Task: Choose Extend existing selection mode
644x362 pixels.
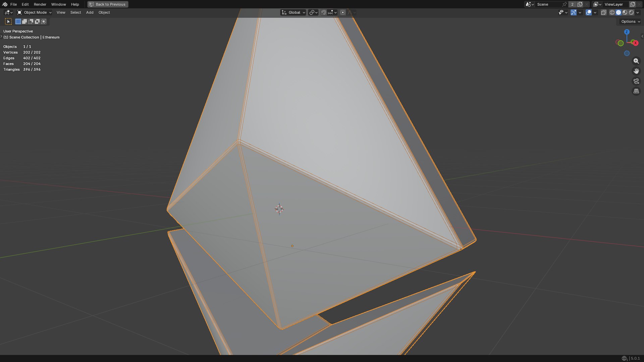Action: click(24, 21)
